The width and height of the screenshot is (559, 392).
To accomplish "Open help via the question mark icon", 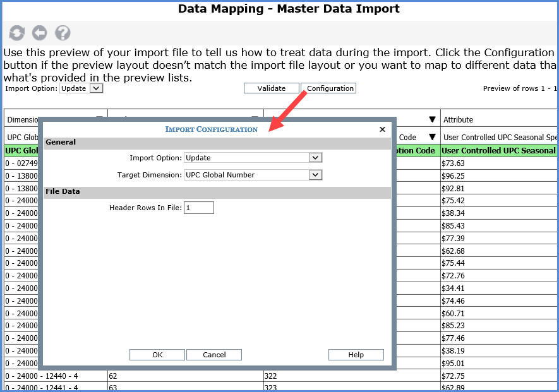I will (x=63, y=33).
